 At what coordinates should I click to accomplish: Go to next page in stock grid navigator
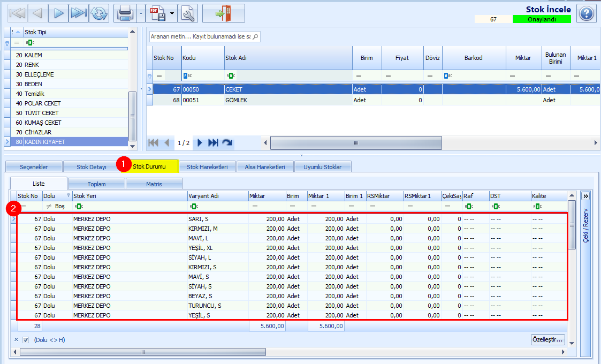tap(200, 143)
